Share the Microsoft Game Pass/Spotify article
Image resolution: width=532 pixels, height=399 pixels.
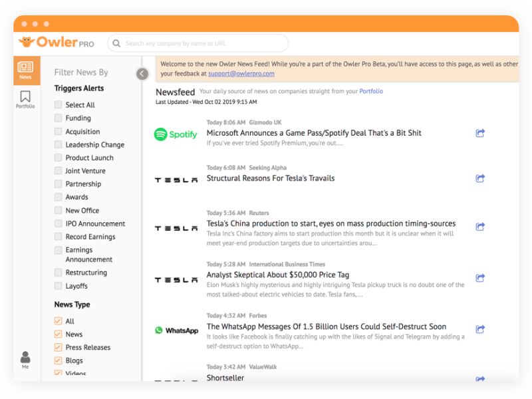[480, 133]
